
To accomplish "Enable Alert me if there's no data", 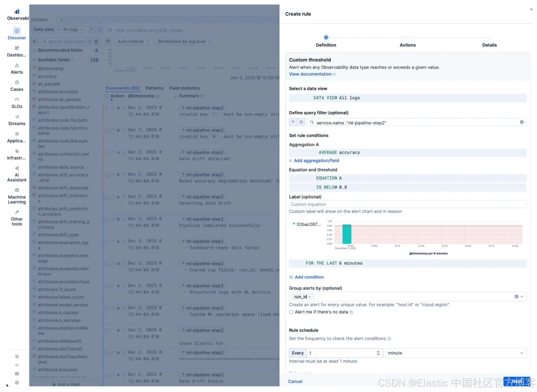I will pos(291,312).
